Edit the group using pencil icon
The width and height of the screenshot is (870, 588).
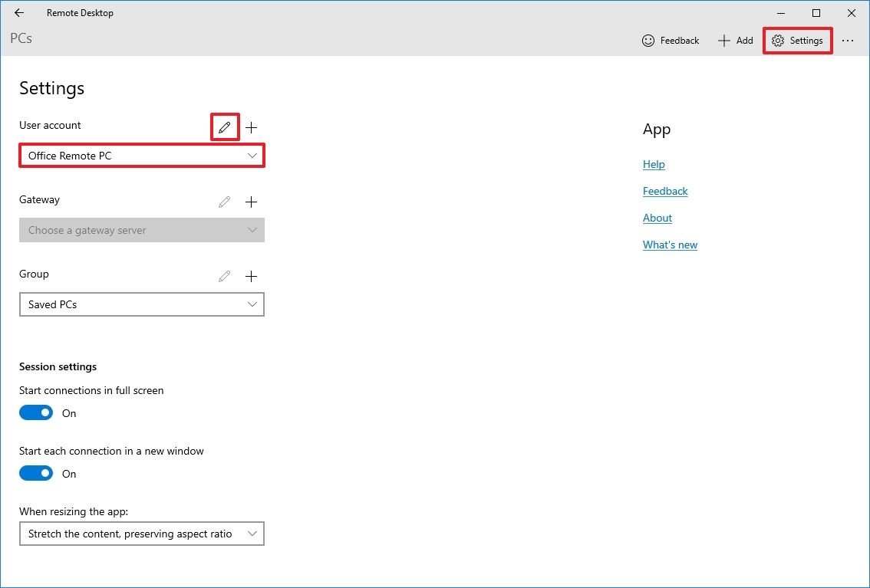[224, 276]
